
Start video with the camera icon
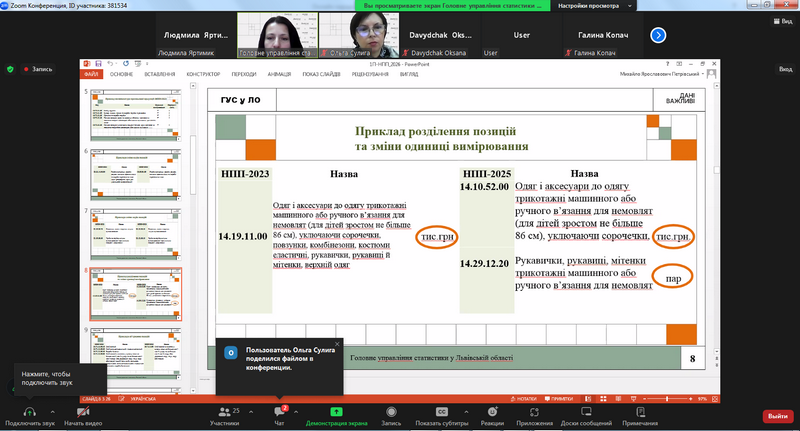click(85, 411)
